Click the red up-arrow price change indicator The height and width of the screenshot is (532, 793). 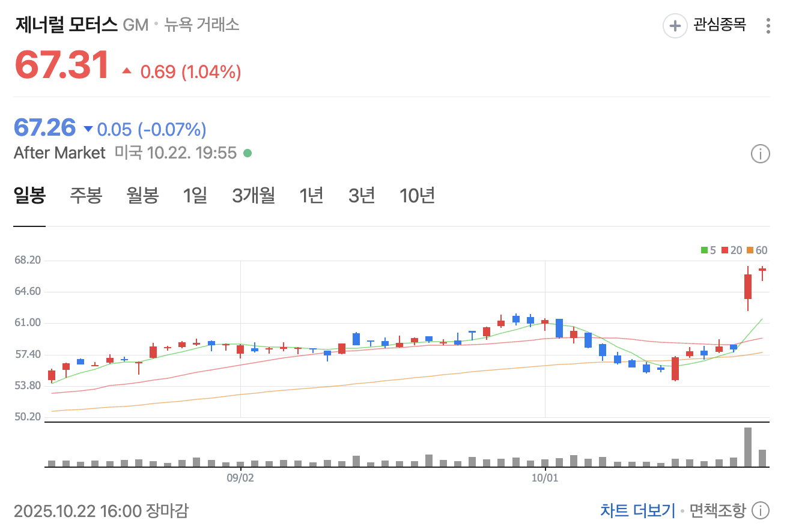tap(127, 71)
